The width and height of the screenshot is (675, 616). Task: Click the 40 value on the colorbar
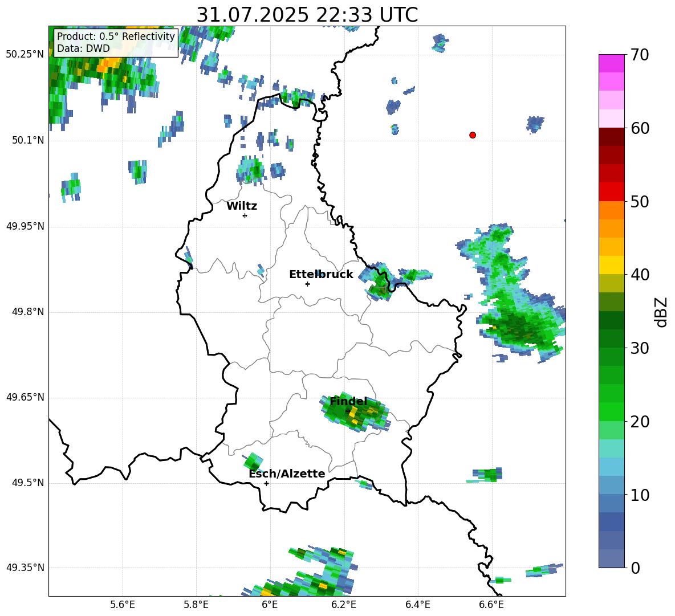[x=639, y=275]
